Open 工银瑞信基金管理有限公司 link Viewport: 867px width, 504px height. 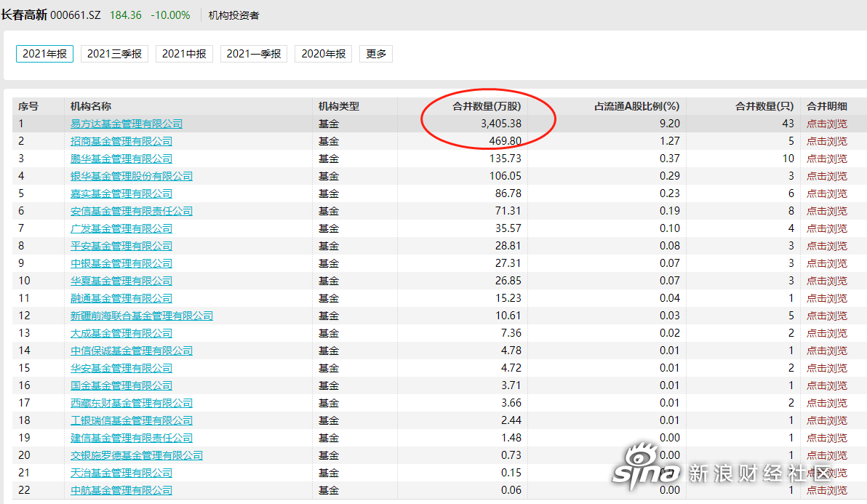click(132, 420)
